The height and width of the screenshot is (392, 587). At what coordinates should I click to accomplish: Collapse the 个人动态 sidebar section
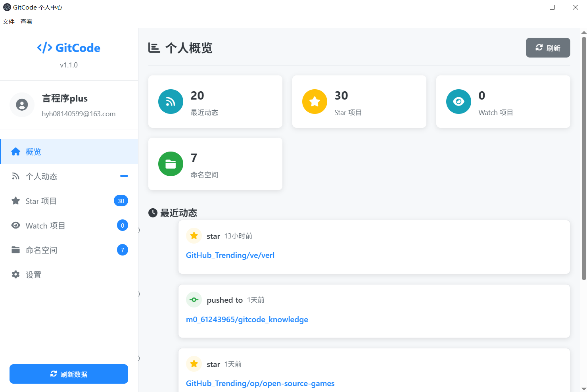tap(124, 176)
